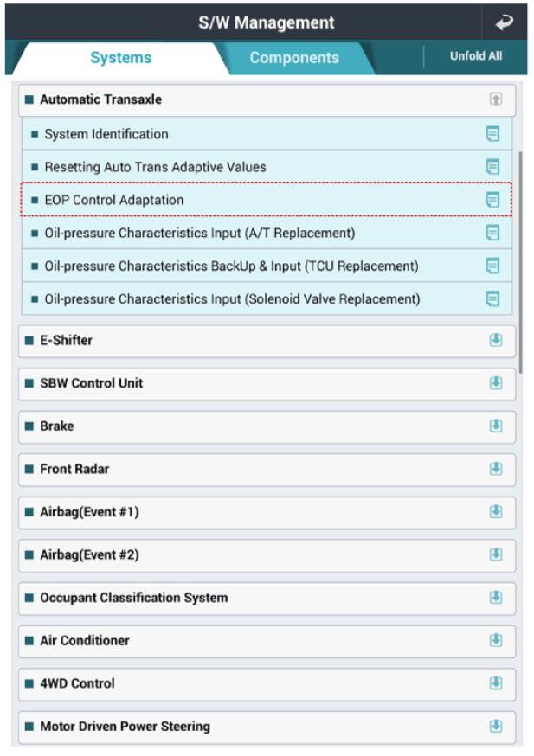Expand Airbag(Event #1) section

pyautogui.click(x=496, y=512)
